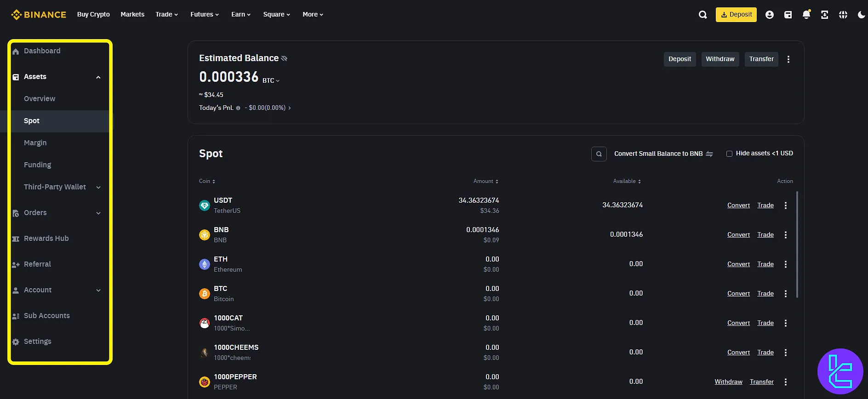Click the USDT coin icon

205,205
